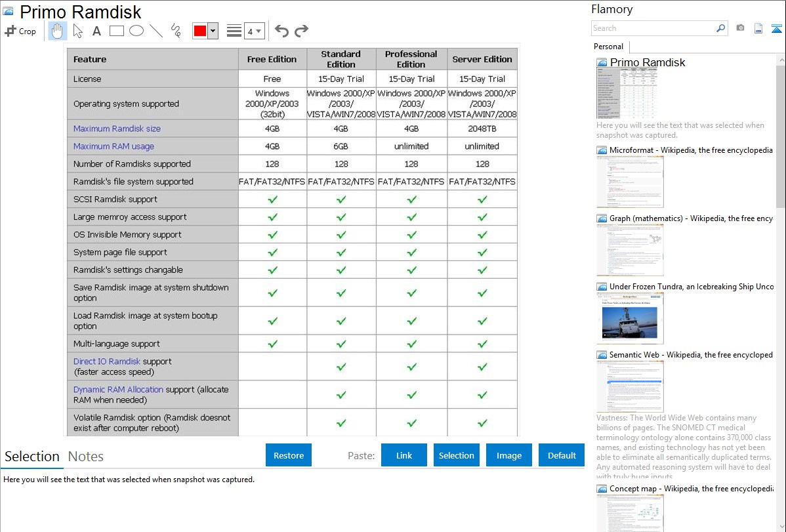Click the Default paste button
Screen dimensions: 786x532
click(562, 455)
